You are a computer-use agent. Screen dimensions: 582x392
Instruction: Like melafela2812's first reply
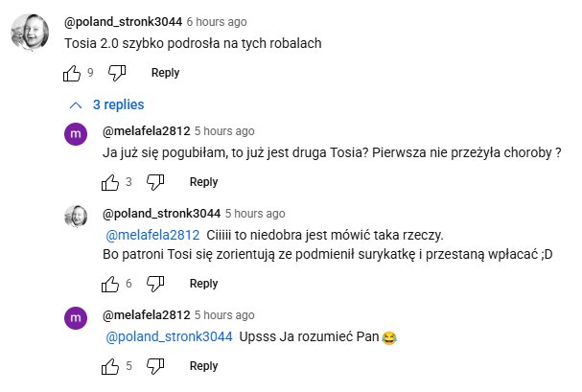pyautogui.click(x=110, y=182)
